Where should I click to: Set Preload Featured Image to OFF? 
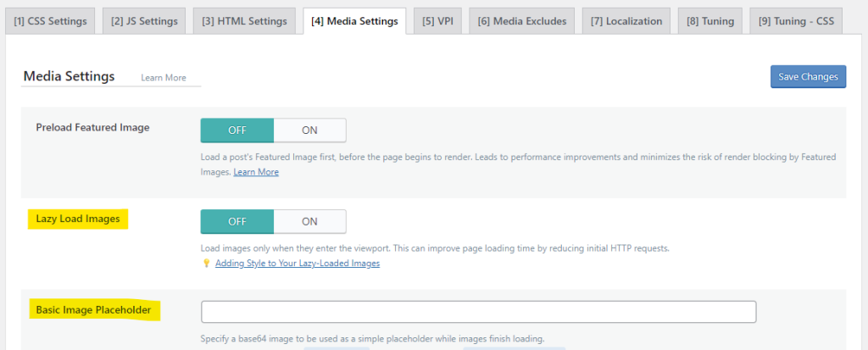pos(237,130)
